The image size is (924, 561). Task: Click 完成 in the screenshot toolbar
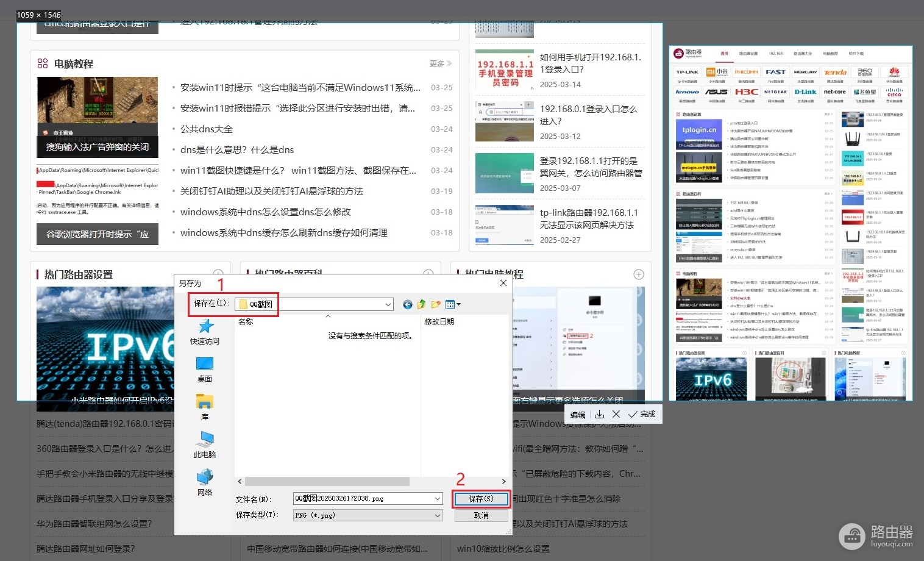click(x=642, y=414)
